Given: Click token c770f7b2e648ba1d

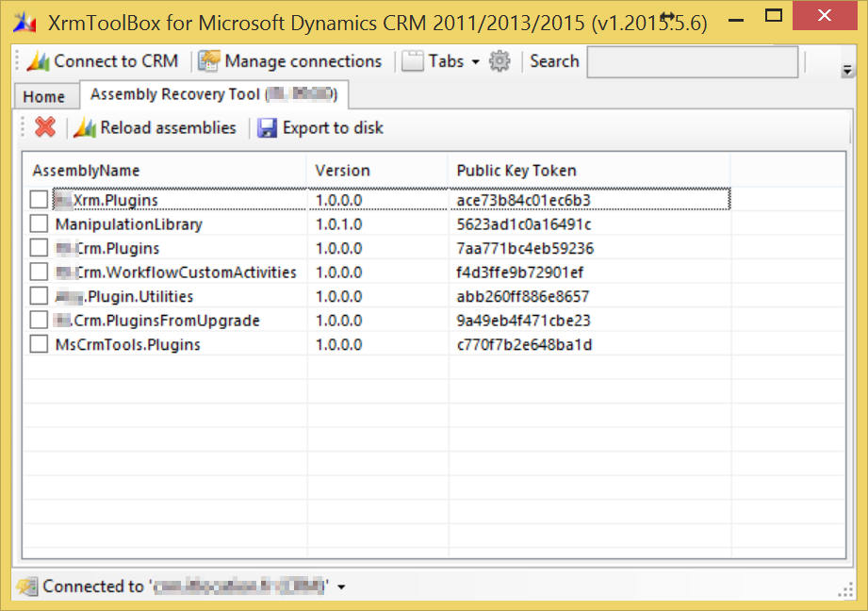Looking at the screenshot, I should tap(524, 344).
